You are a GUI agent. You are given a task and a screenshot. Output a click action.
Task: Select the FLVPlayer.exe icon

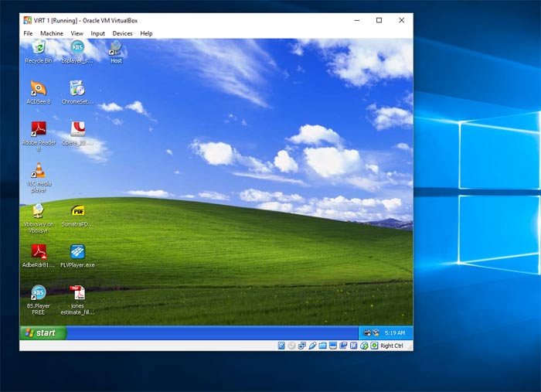click(x=77, y=254)
